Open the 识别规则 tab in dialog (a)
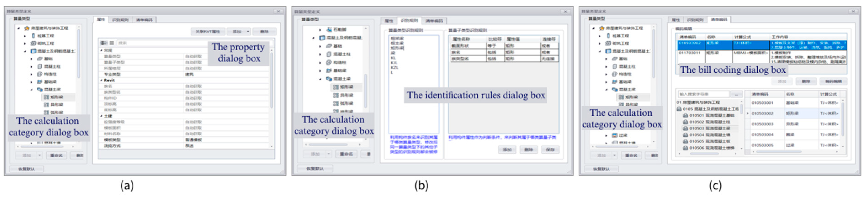This screenshot has height=199, width=868. tap(120, 20)
